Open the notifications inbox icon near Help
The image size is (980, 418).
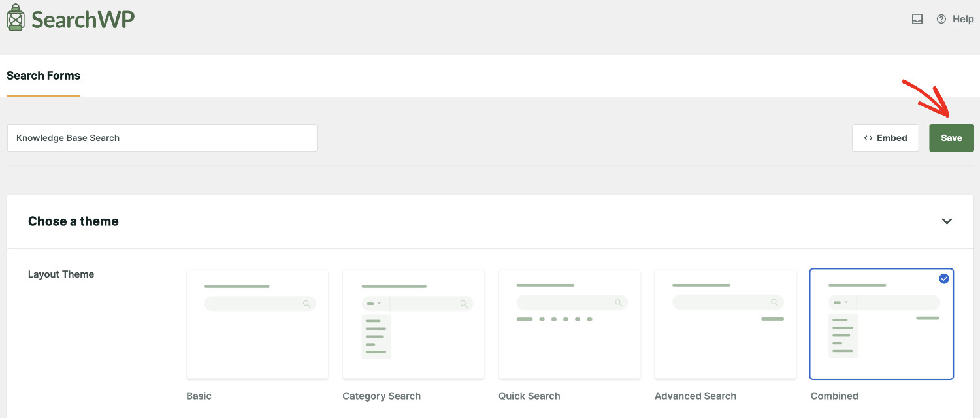(x=917, y=19)
